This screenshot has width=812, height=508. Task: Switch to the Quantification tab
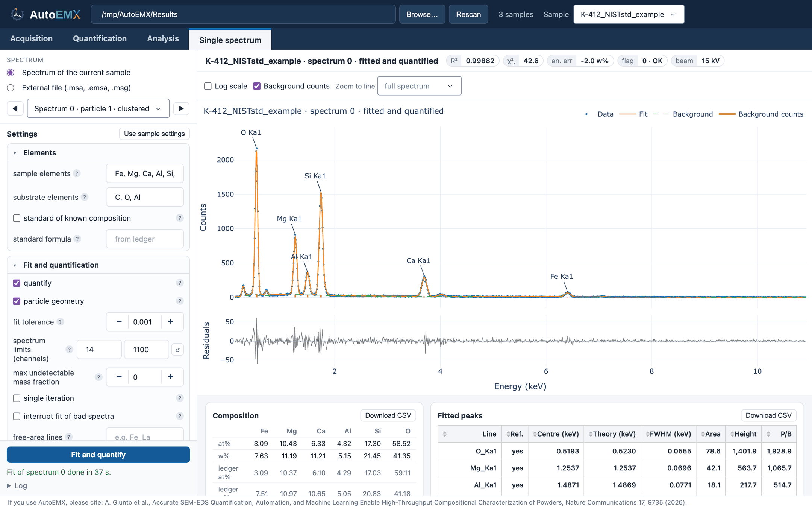100,39
